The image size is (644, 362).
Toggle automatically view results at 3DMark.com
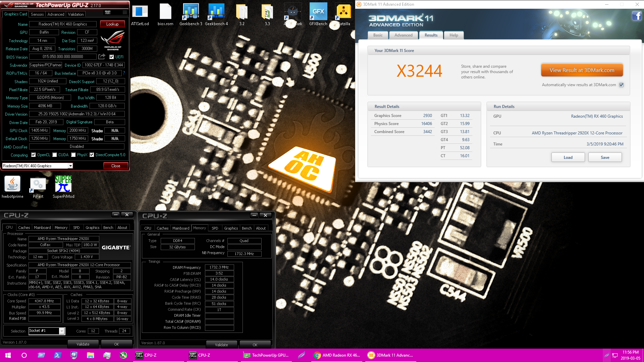click(621, 85)
